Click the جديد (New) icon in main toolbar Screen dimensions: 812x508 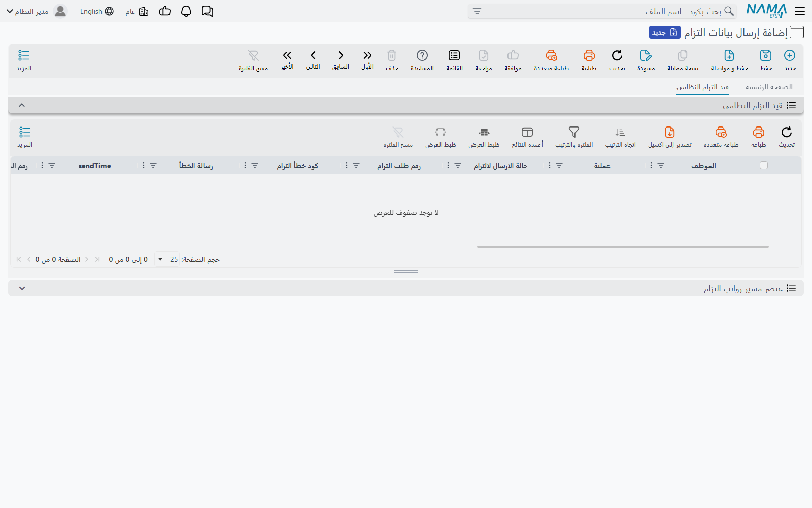point(790,55)
